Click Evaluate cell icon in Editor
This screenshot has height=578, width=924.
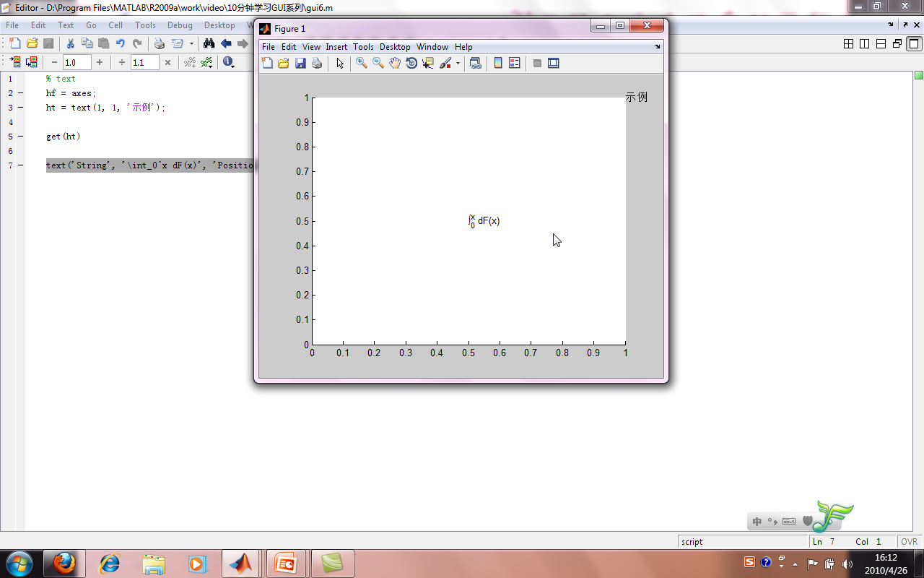point(14,63)
